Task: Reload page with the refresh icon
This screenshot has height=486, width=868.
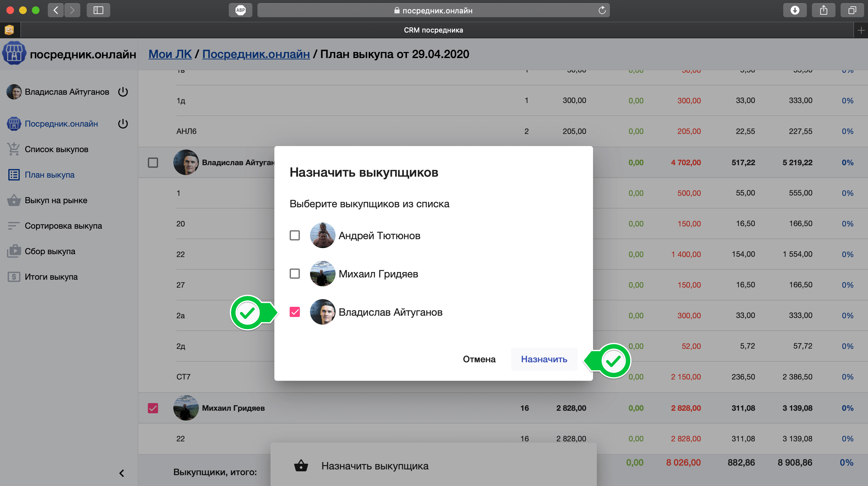Action: coord(602,10)
